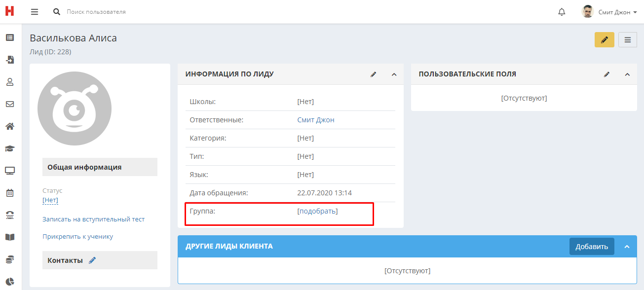
Task: Click the Тип [Нет] value
Action: 305,156
